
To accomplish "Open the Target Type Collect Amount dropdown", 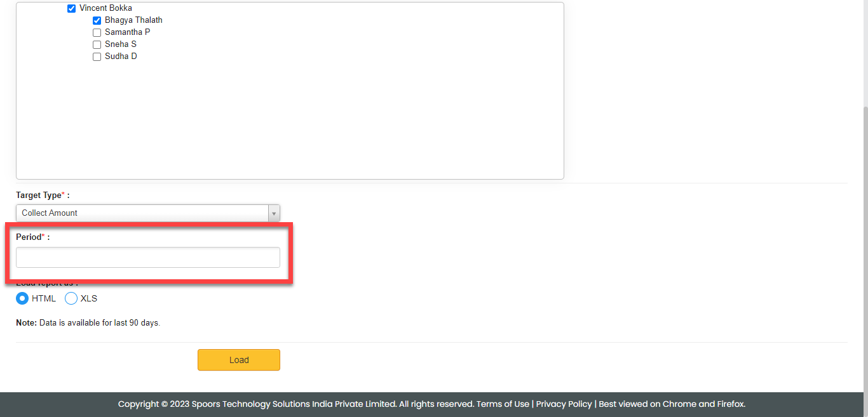I will coord(142,213).
